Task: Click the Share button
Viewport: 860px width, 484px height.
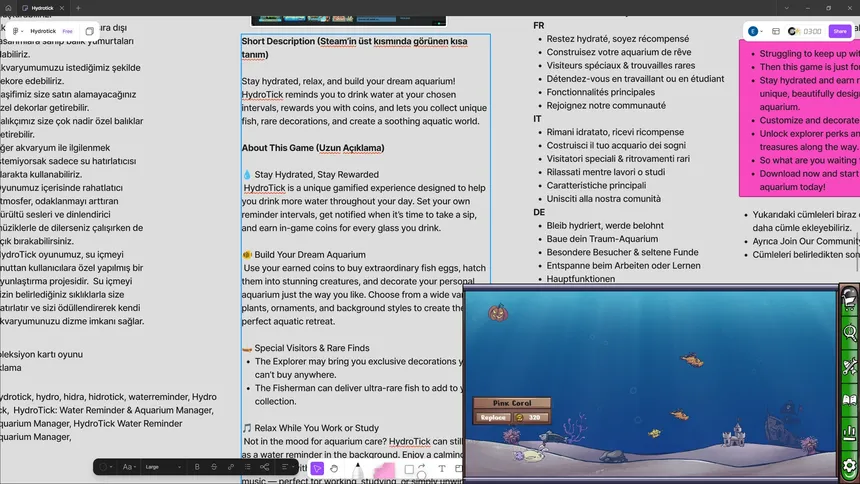Action: click(840, 31)
